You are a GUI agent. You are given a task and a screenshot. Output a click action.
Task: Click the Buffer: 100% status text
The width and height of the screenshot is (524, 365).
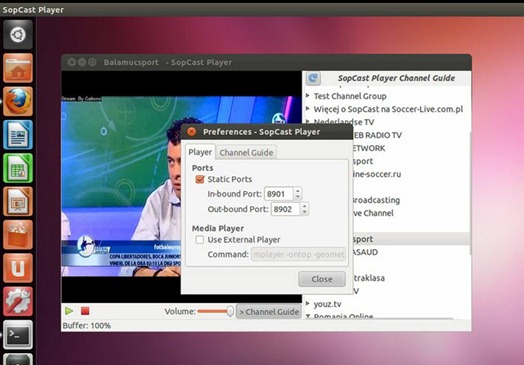(87, 326)
